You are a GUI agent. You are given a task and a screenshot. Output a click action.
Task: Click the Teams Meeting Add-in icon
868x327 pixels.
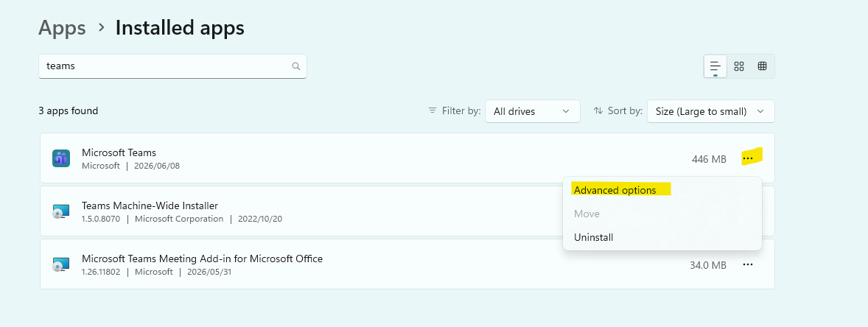click(60, 264)
